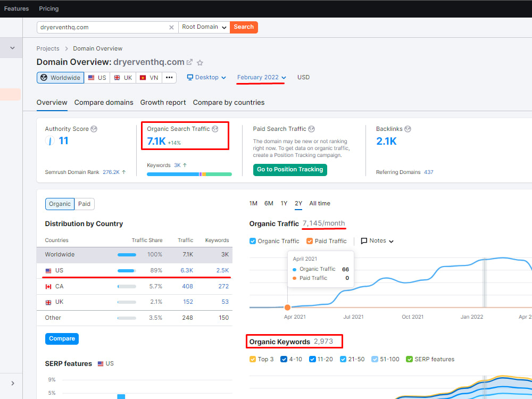Toggle 4-10 positions checkbox

[284, 359]
